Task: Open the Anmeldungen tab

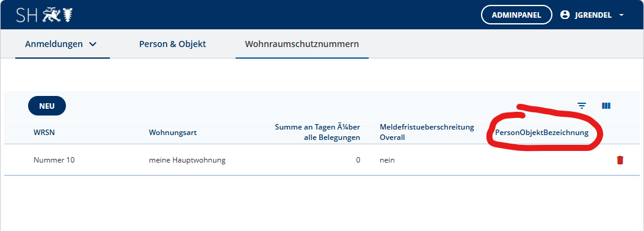Action: point(62,44)
